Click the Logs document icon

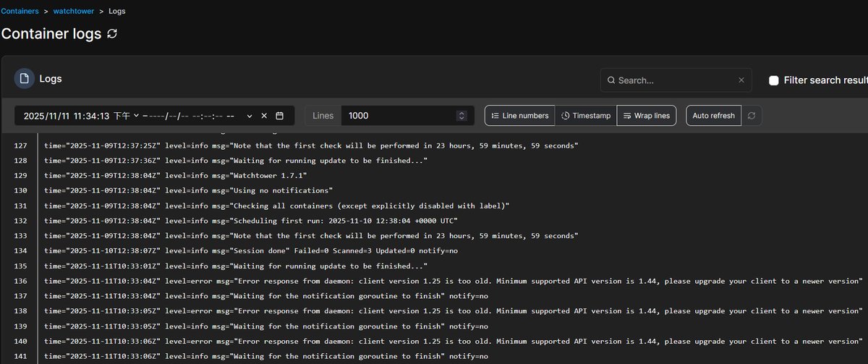pos(25,79)
